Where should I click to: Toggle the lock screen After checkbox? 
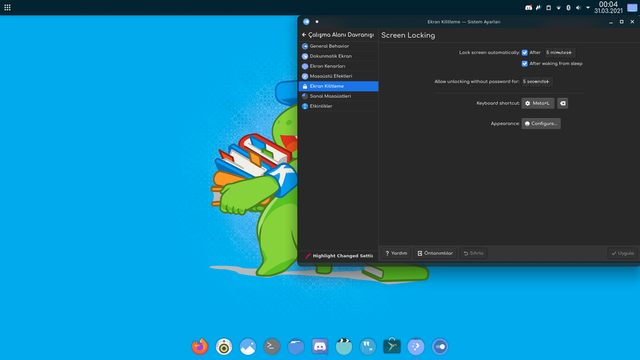pos(524,53)
